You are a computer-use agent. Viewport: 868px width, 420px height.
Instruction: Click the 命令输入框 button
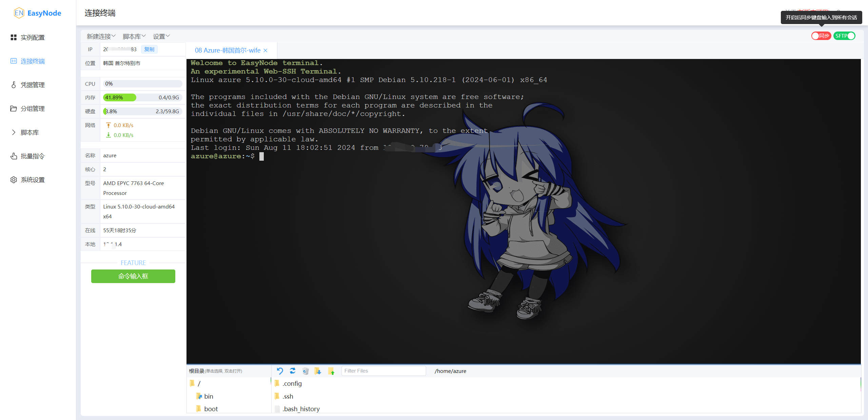click(x=133, y=276)
